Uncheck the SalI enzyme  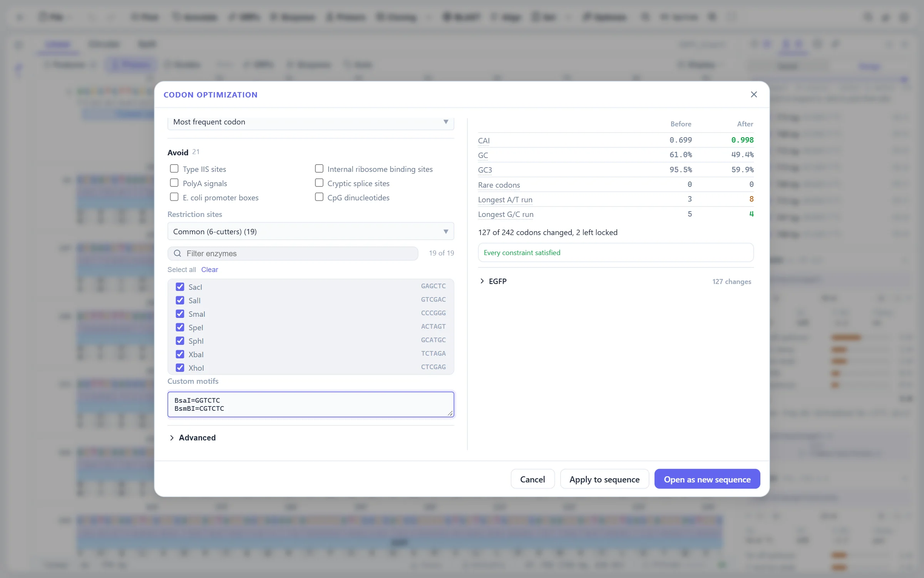pos(180,300)
